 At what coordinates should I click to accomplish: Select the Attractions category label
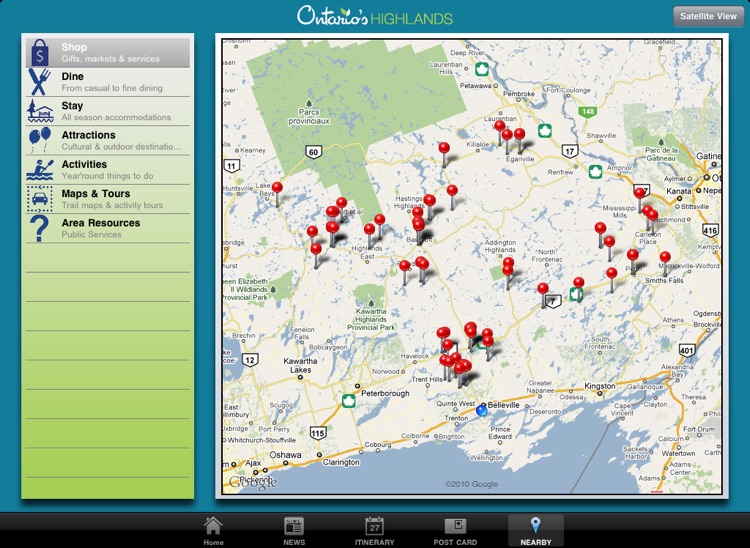[x=88, y=135]
